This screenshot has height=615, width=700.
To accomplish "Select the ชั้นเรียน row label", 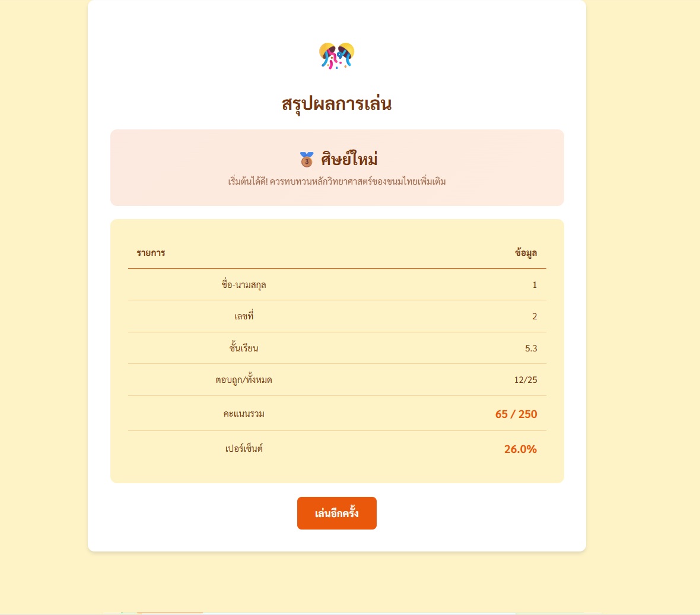I will point(244,348).
